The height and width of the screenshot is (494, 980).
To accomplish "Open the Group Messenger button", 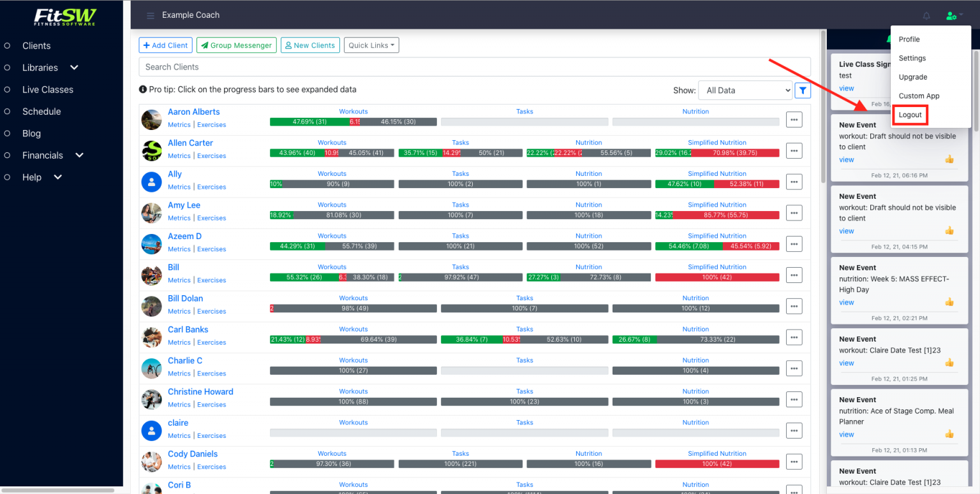I will point(236,45).
